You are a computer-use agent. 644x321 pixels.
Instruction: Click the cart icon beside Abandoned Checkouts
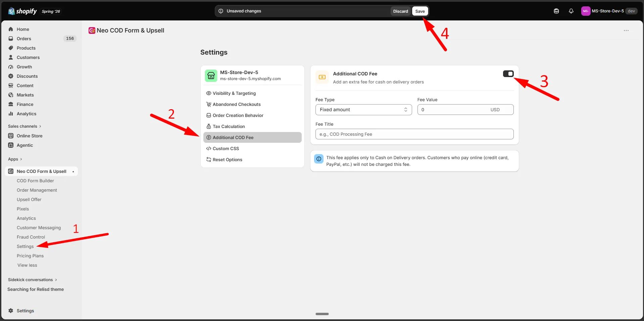(209, 104)
